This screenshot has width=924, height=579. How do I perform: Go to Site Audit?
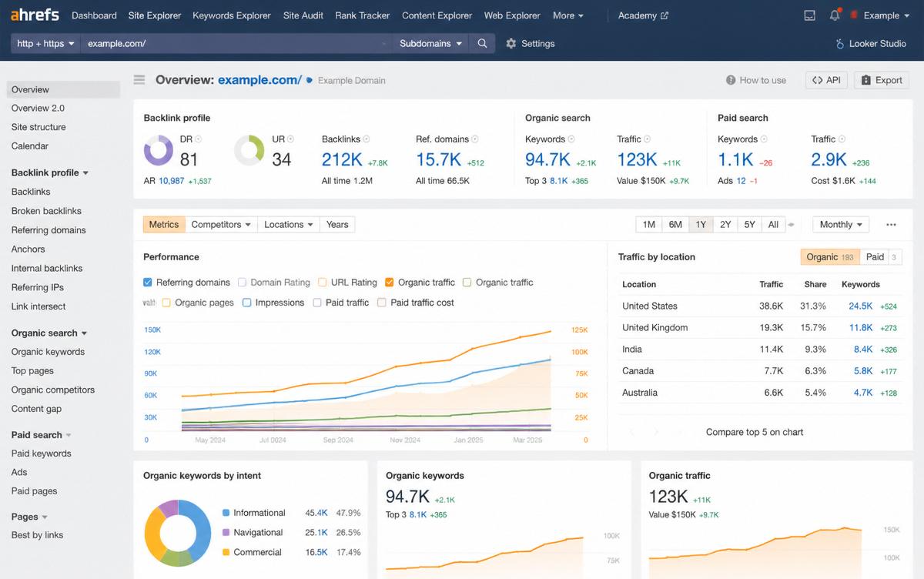303,15
